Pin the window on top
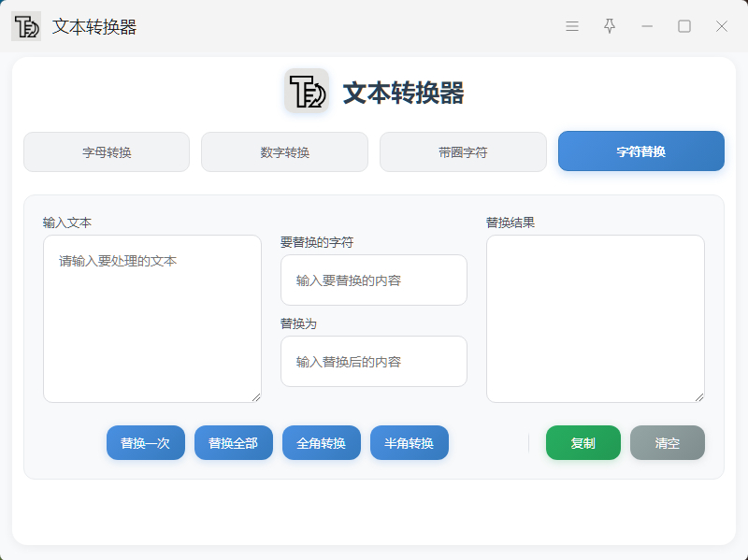748x560 pixels. (x=610, y=26)
